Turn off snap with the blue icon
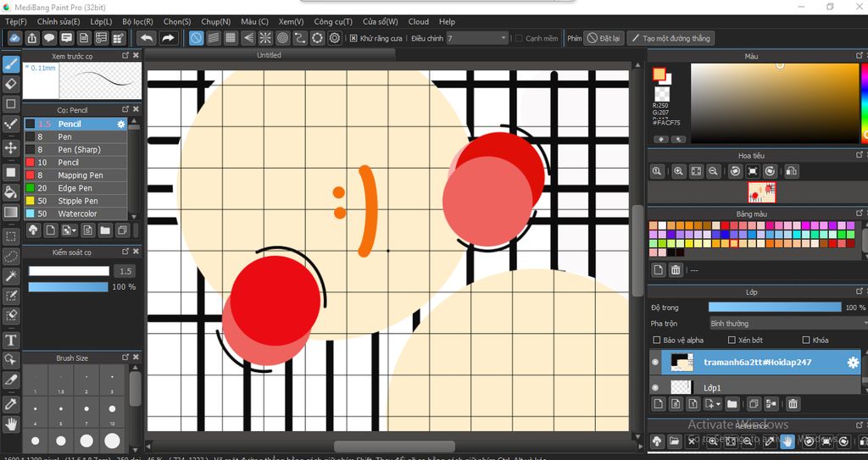The image size is (868, 460). click(196, 38)
